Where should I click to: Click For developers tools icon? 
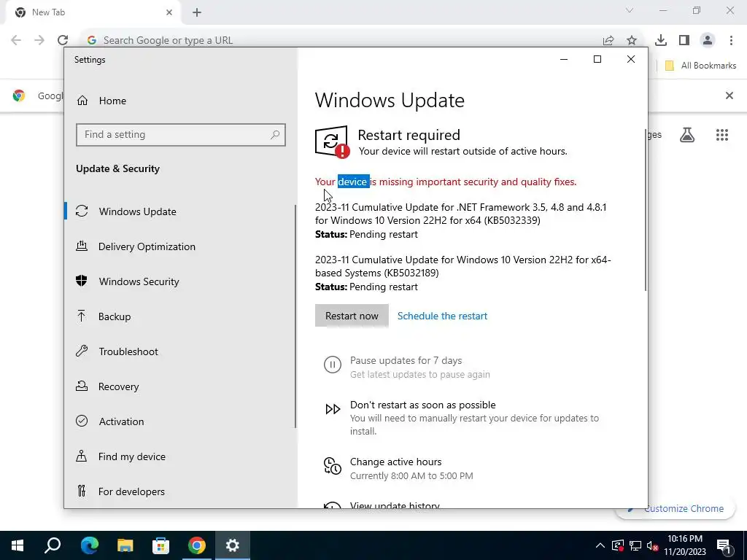pos(82,491)
